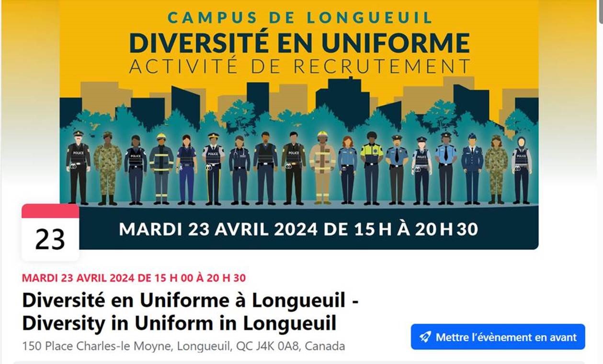Click the 'Diversity in Uniform in Longueuil' title line
The image size is (603, 364).
(179, 324)
